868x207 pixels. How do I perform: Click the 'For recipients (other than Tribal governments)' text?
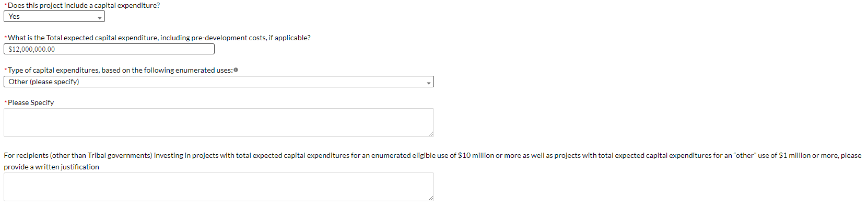point(78,155)
